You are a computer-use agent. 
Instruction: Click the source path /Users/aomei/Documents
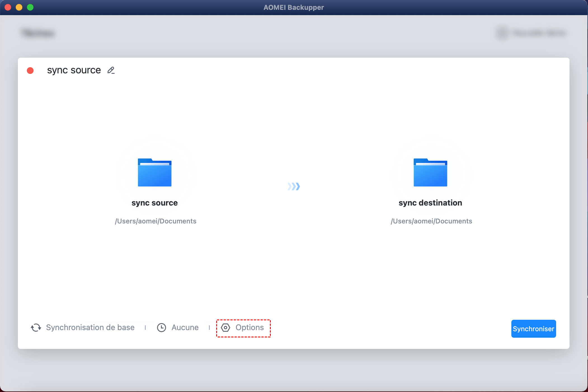click(x=156, y=221)
